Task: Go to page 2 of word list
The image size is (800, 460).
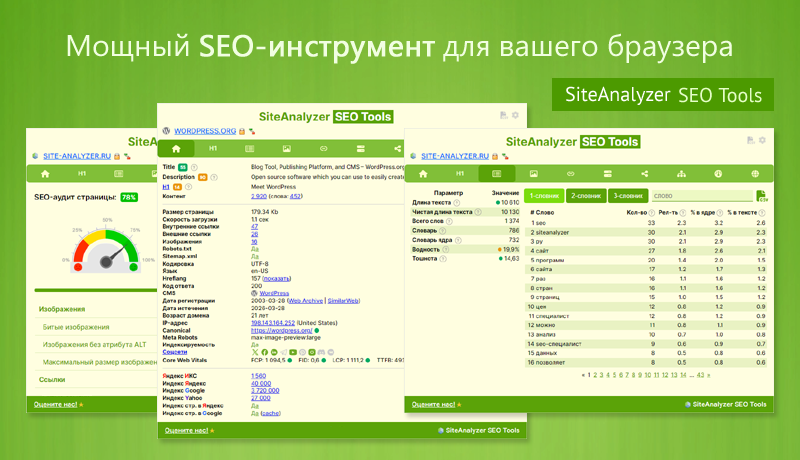Action: (595, 375)
